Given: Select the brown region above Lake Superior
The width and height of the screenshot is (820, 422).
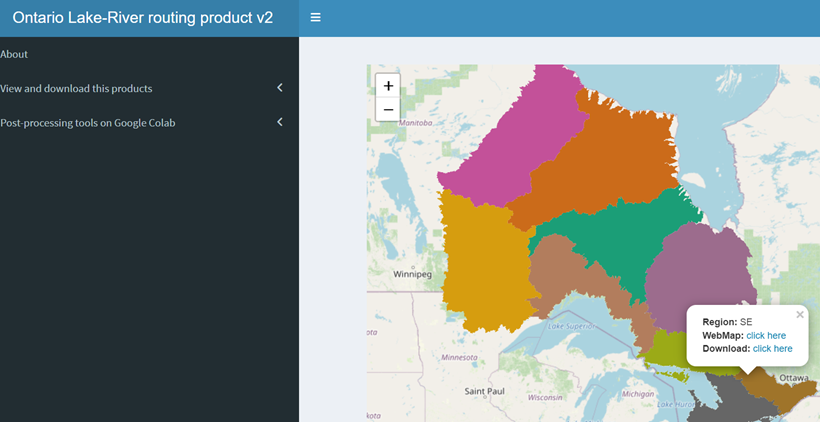Looking at the screenshot, I should (565, 280).
